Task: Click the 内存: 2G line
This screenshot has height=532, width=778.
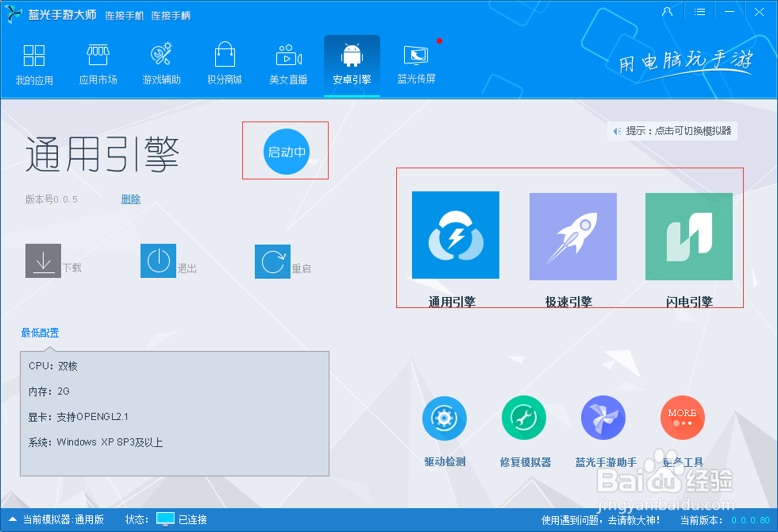Action: tap(49, 391)
